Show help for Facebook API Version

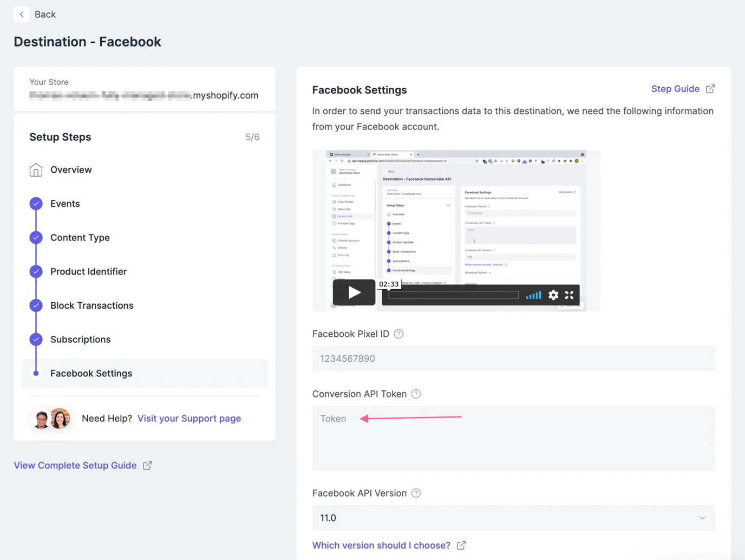click(416, 493)
